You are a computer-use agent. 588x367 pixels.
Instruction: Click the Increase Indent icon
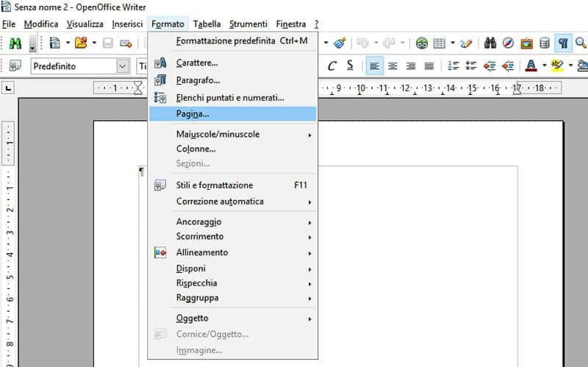pos(508,66)
